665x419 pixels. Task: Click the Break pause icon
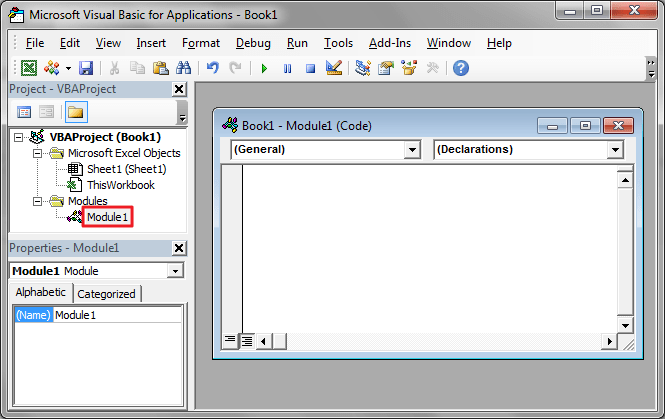[x=288, y=68]
